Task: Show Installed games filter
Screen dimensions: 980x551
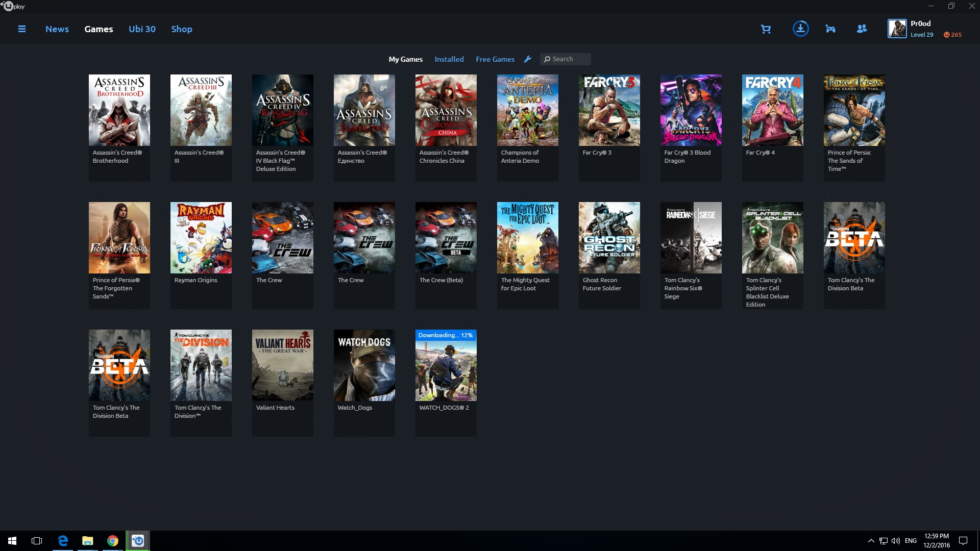Action: click(x=449, y=59)
